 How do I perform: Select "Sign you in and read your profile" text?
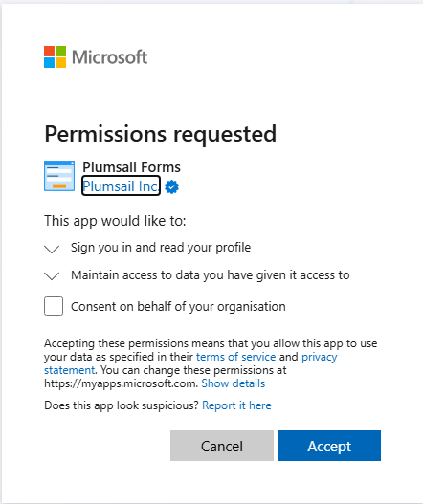(x=161, y=248)
